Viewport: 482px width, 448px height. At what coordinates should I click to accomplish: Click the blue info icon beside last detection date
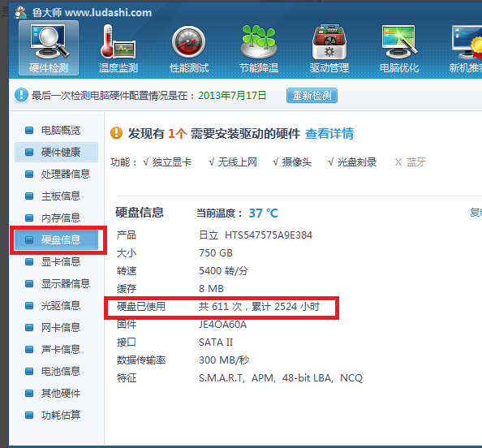(x=21, y=95)
